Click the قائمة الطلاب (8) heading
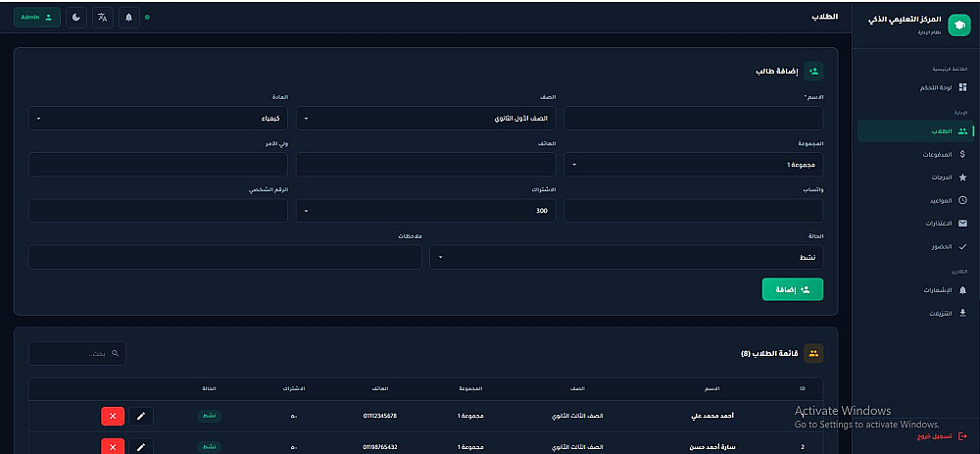The height and width of the screenshot is (454, 980). (769, 353)
